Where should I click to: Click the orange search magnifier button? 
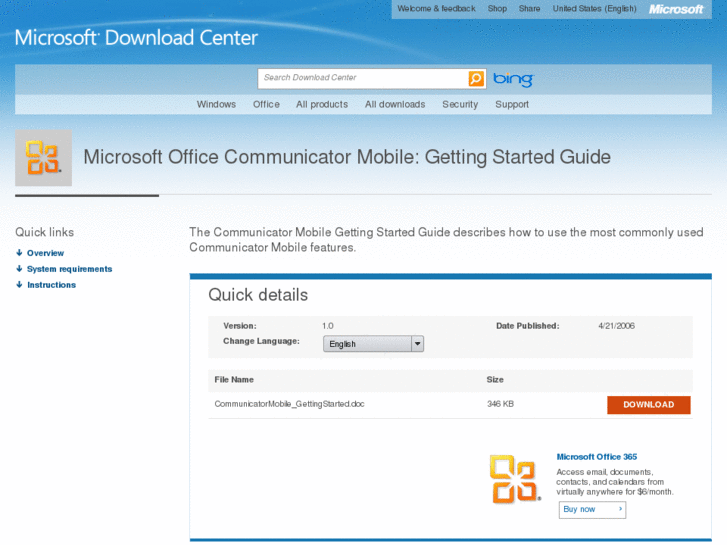[x=476, y=78]
